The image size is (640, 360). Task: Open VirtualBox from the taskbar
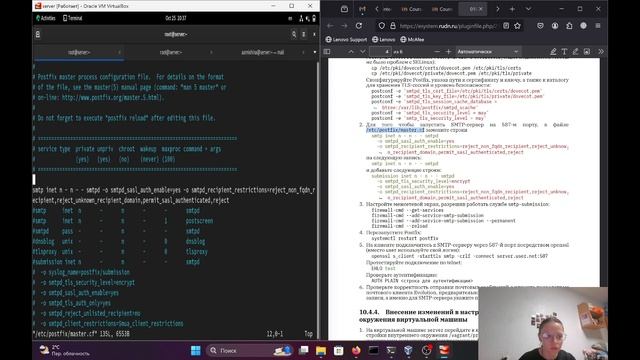408,350
